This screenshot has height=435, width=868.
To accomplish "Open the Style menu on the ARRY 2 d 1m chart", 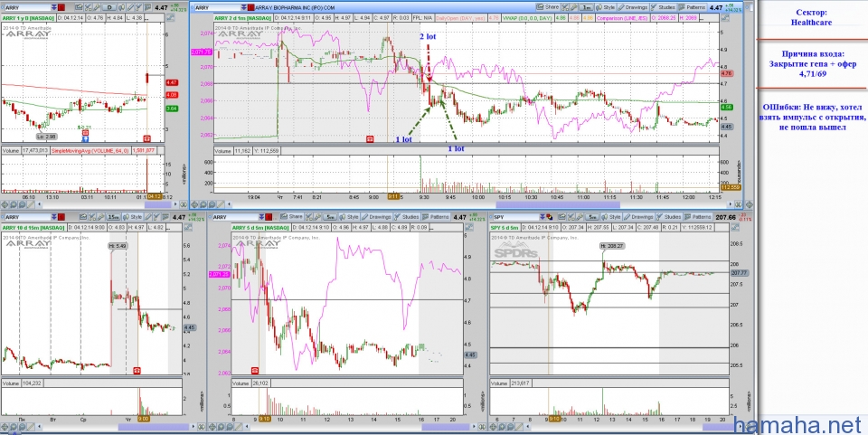I will tap(605, 7).
